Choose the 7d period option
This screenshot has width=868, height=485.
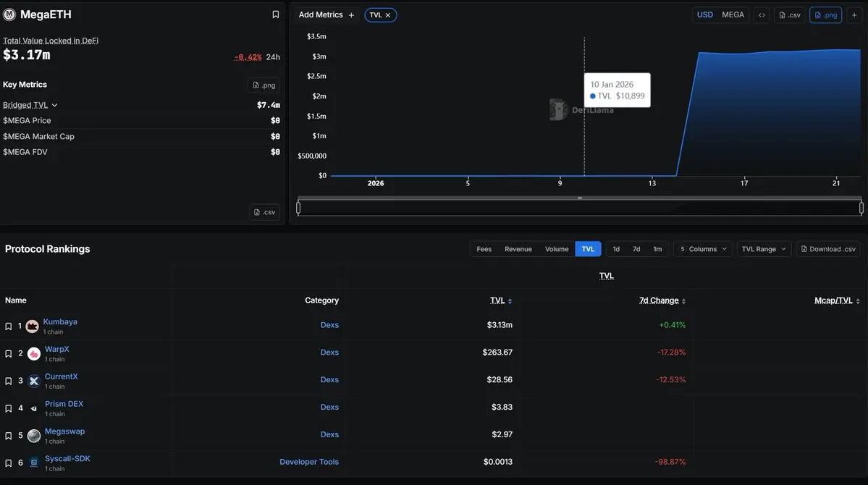(636, 249)
